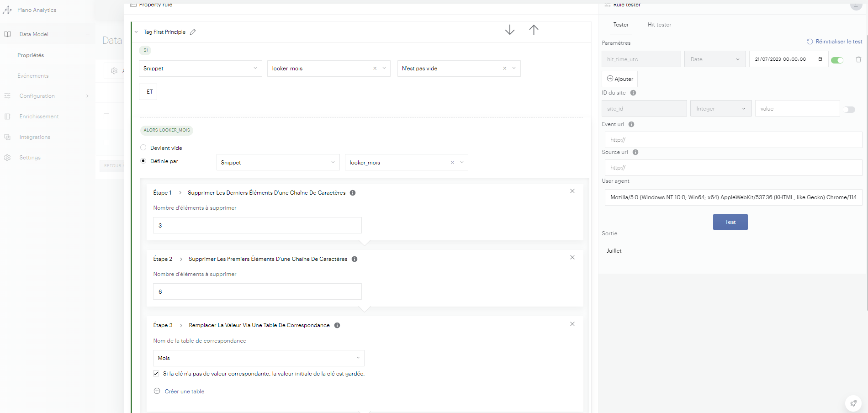Click the blue Test button
The height and width of the screenshot is (413, 868).
tap(730, 222)
